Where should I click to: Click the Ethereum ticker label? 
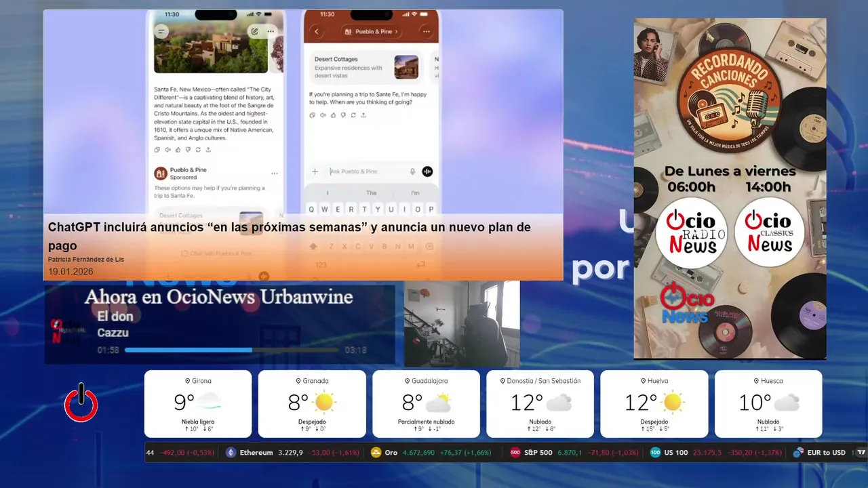coord(256,452)
